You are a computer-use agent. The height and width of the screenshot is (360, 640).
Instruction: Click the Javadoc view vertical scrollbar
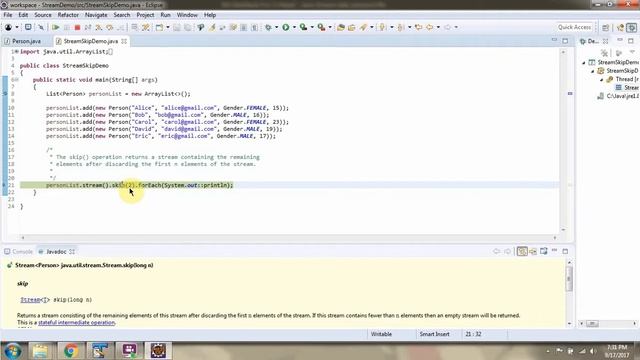569,293
